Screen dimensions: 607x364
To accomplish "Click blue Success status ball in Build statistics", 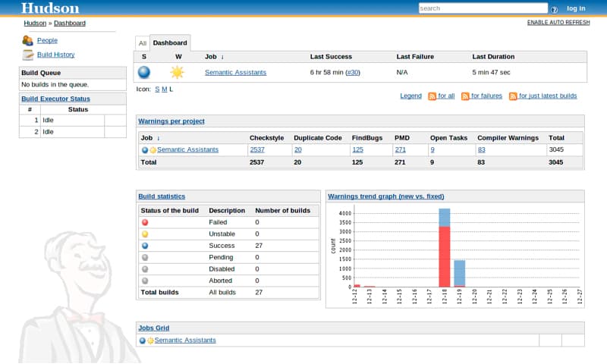I will [145, 246].
